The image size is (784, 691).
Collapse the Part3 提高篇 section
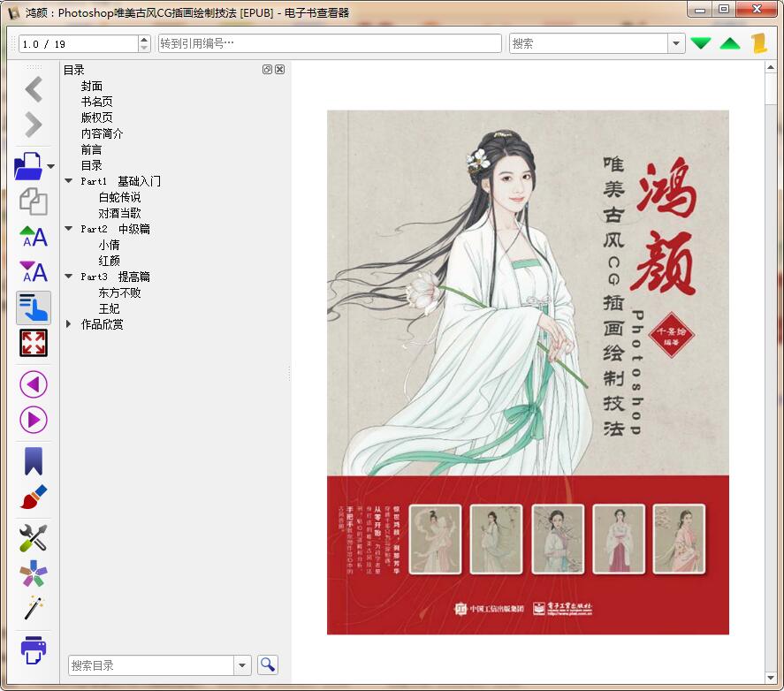click(x=68, y=276)
